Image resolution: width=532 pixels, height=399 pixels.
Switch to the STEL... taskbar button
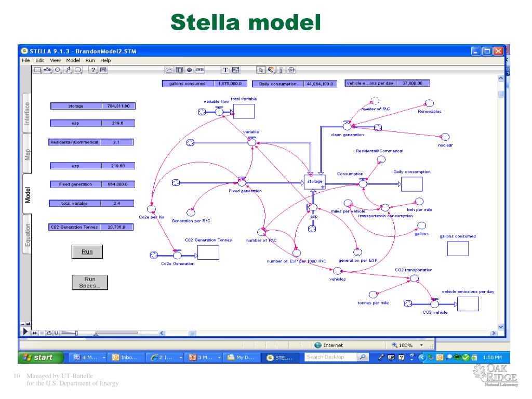pyautogui.click(x=280, y=358)
